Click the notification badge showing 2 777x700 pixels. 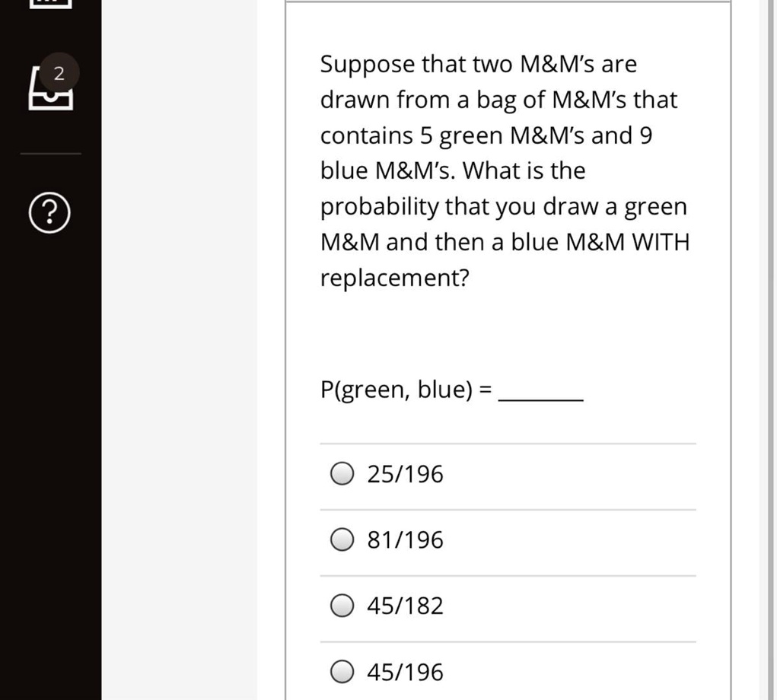pos(59,72)
